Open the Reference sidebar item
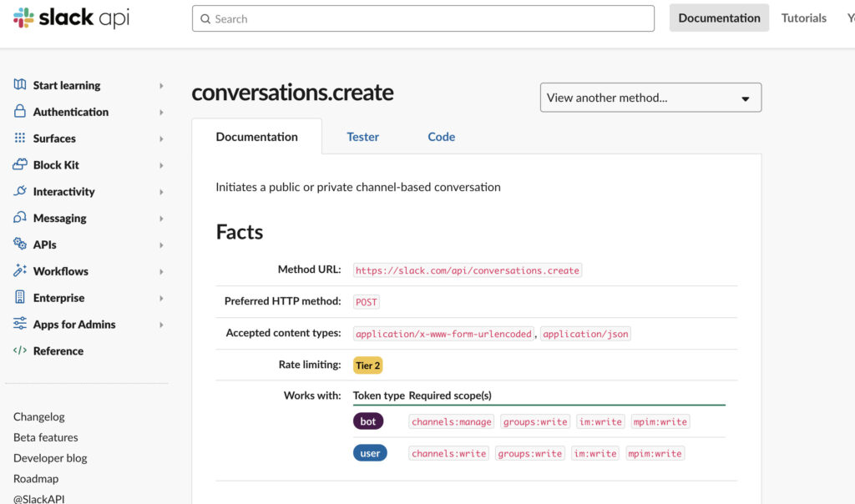Screen dimensions: 855x504 click(58, 351)
